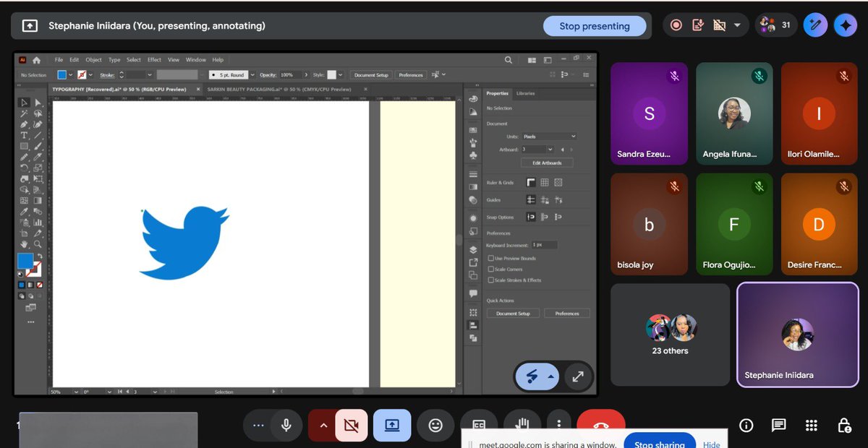Enable the Scale Corners checkbox
Viewport: 868px width, 448px height.
[x=491, y=269]
